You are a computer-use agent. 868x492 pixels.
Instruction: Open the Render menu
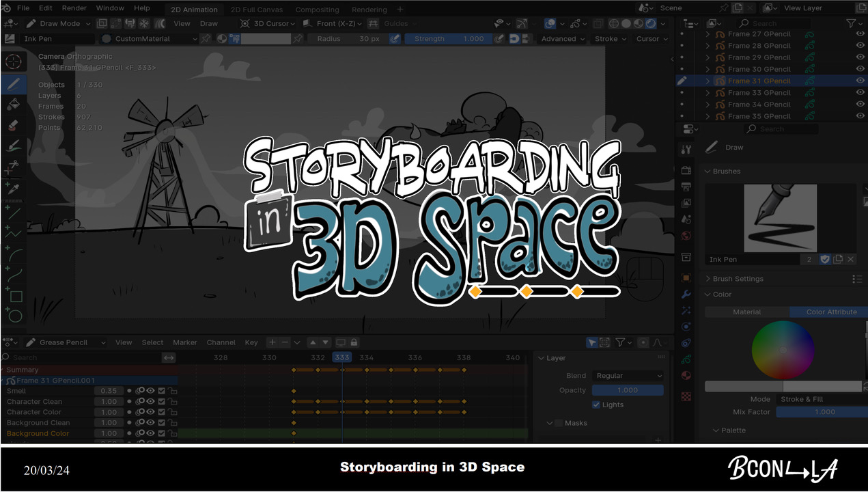74,8
